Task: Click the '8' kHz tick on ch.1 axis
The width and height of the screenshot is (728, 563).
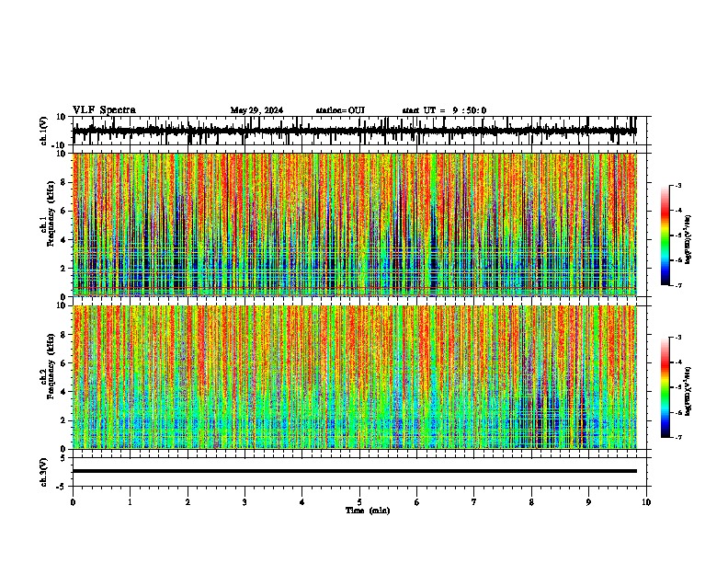Action: [x=63, y=182]
